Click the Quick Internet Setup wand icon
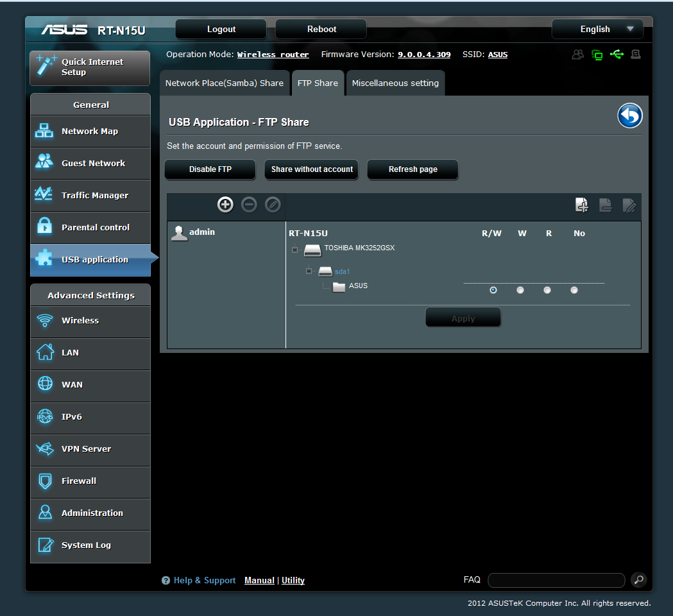 [46, 67]
